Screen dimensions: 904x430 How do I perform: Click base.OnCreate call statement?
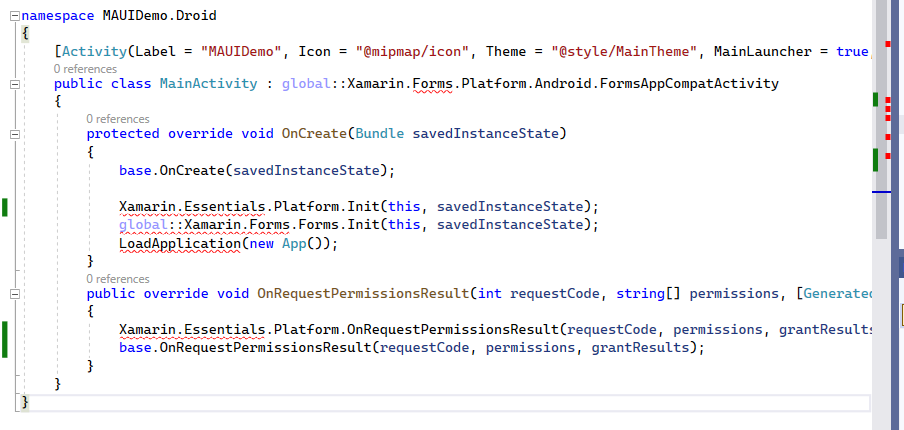pos(258,170)
